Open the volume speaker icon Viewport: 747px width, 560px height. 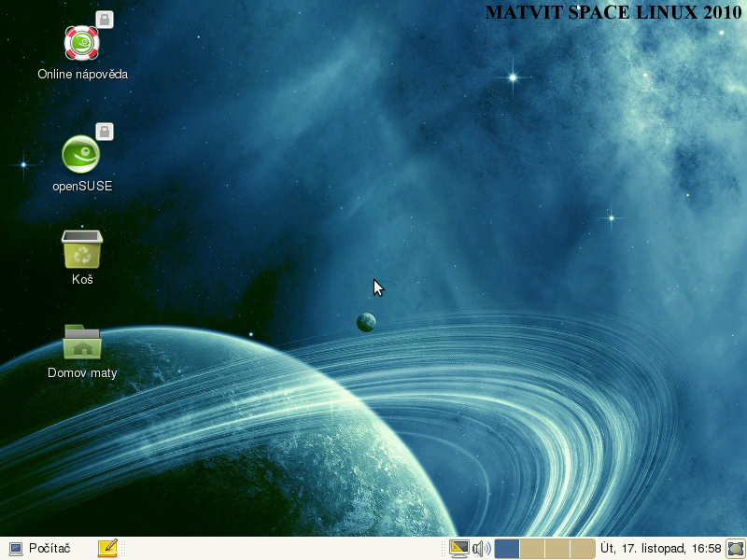pos(481,549)
